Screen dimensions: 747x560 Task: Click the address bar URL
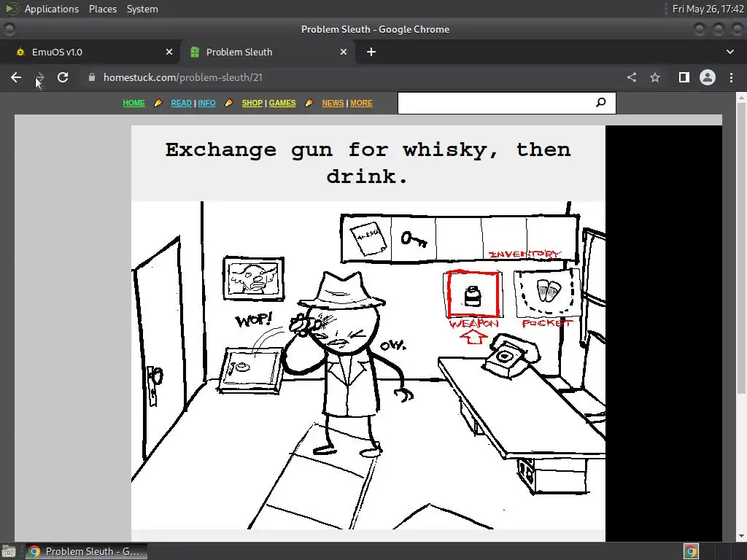[x=183, y=77]
